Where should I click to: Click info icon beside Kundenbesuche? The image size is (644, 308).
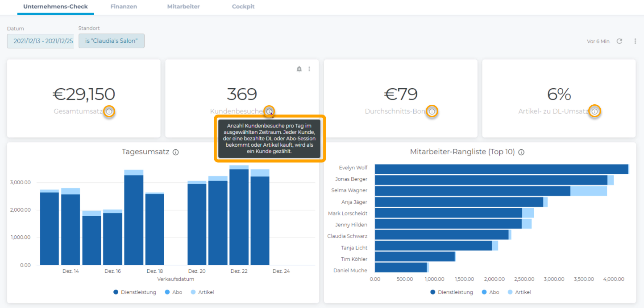[269, 111]
